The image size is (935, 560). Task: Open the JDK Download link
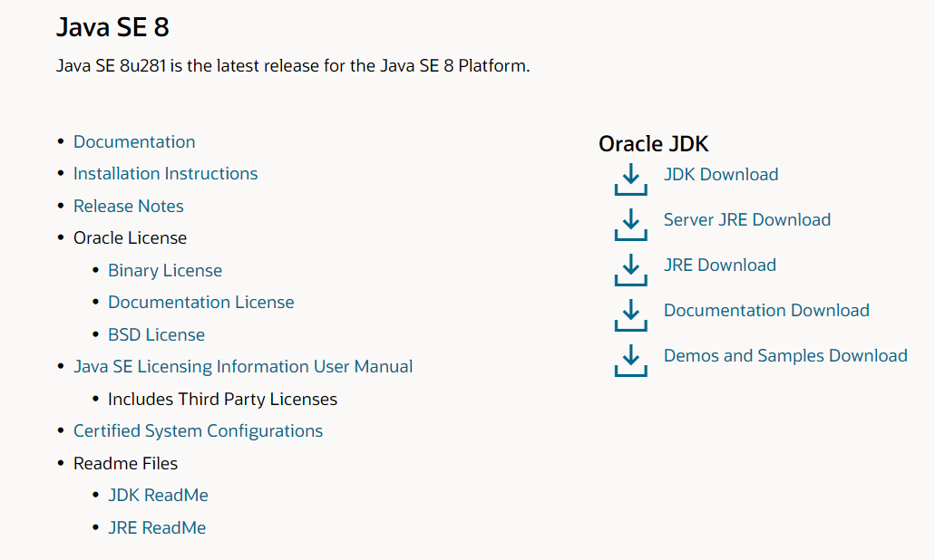721,175
